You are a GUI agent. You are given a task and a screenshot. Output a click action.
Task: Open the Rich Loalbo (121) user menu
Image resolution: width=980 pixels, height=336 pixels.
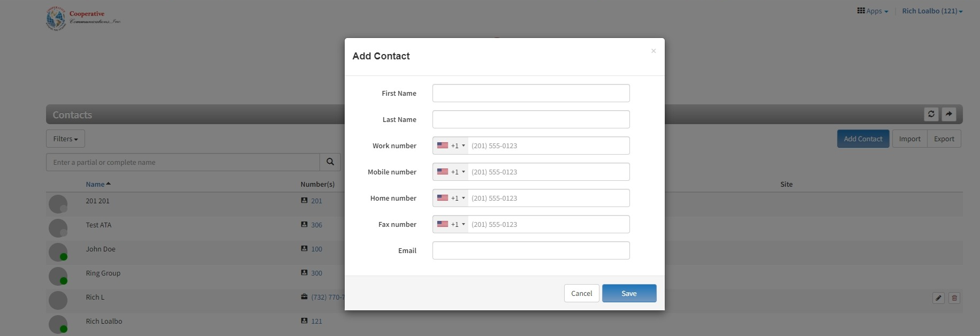[x=932, y=11]
